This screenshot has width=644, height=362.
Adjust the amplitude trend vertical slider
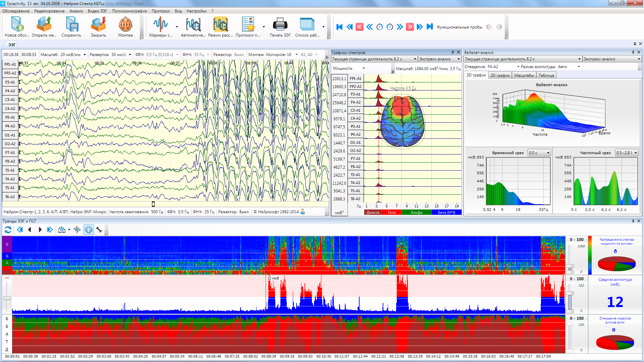[7, 298]
